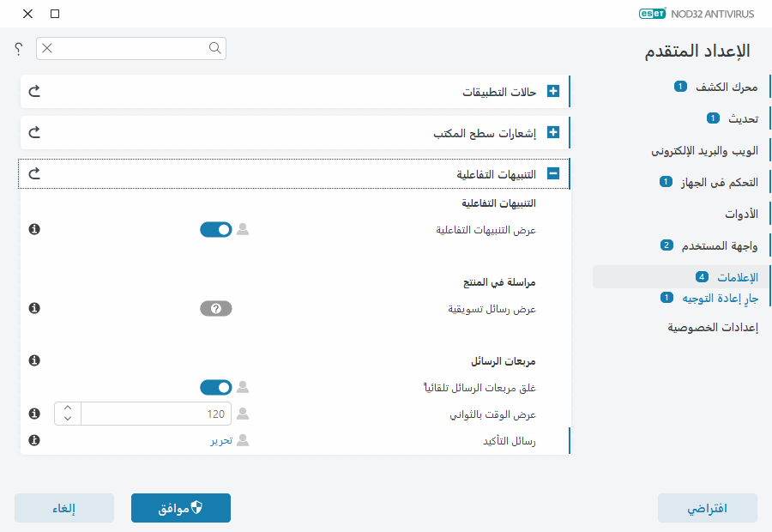This screenshot has width=772, height=532.
Task: Click موافق button to confirm
Action: [181, 508]
